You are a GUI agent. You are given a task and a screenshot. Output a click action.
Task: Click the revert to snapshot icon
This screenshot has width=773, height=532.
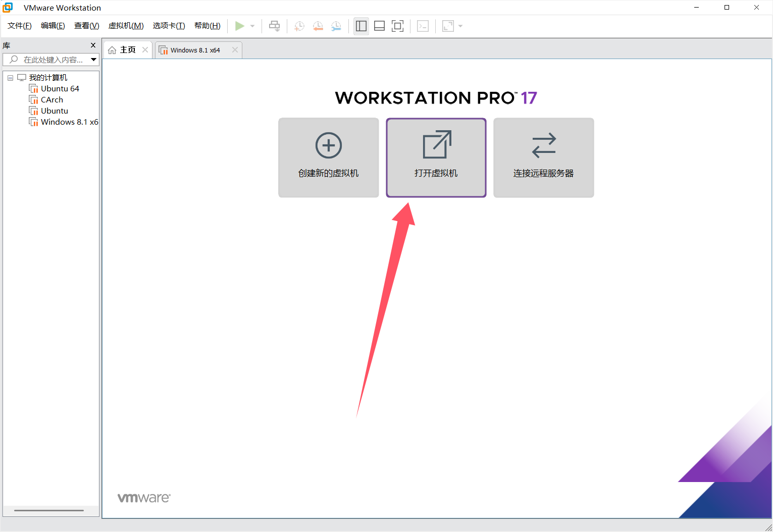(318, 26)
